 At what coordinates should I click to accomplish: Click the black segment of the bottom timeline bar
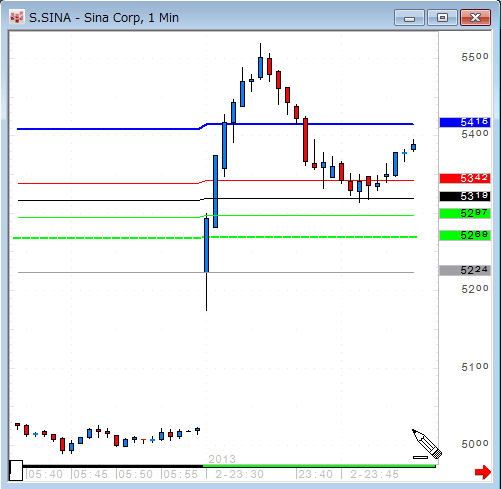point(113,466)
